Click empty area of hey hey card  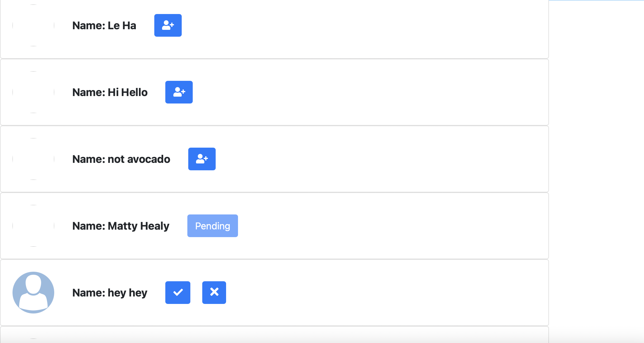(387, 293)
